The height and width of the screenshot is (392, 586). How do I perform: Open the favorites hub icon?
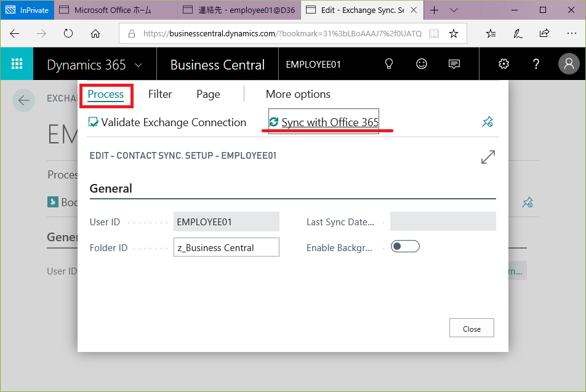(491, 34)
